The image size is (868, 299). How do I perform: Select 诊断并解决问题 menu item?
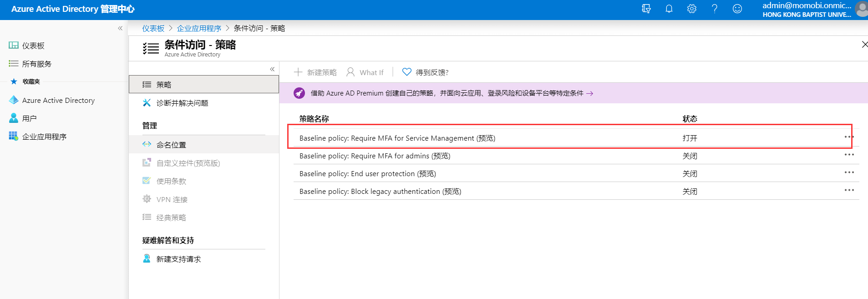click(182, 103)
